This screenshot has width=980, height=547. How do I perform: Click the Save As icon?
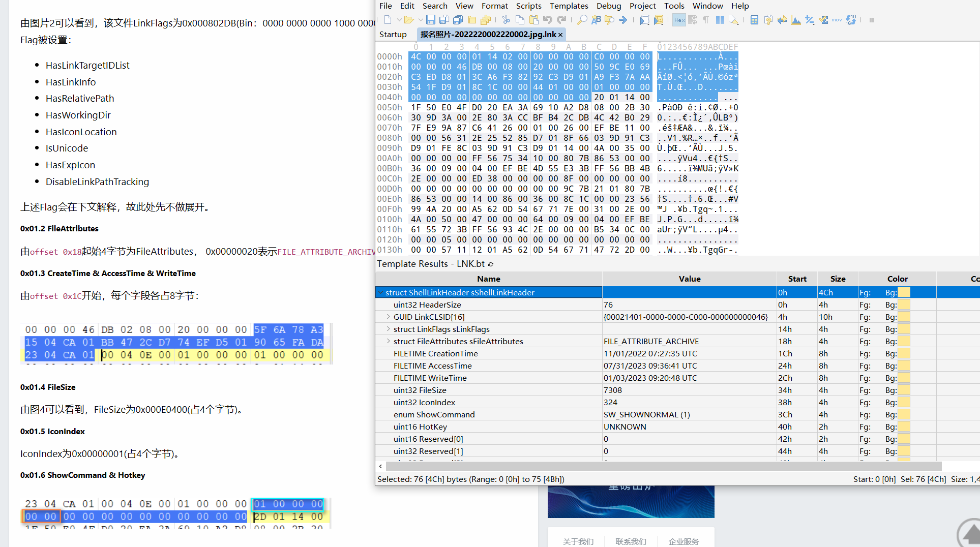click(x=444, y=20)
